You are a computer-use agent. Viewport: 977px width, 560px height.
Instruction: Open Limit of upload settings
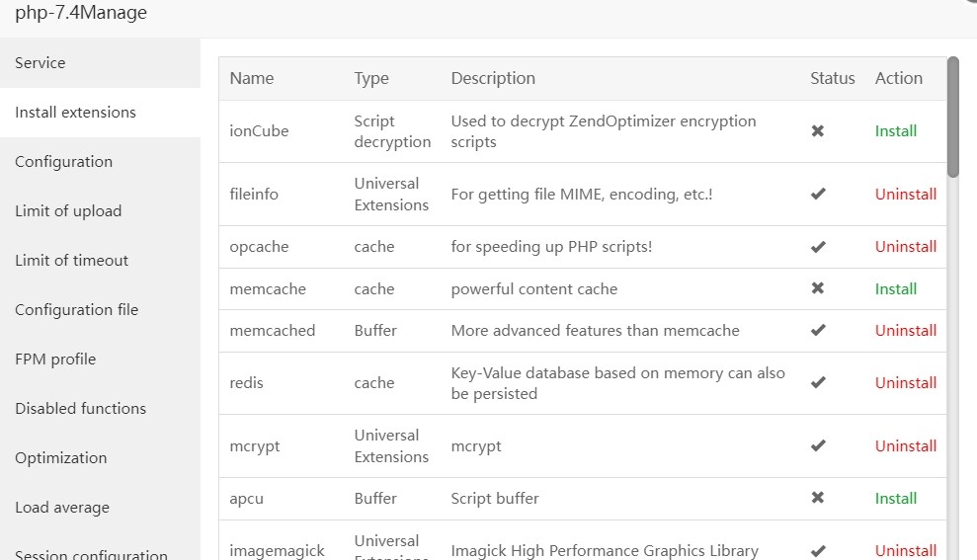(68, 211)
